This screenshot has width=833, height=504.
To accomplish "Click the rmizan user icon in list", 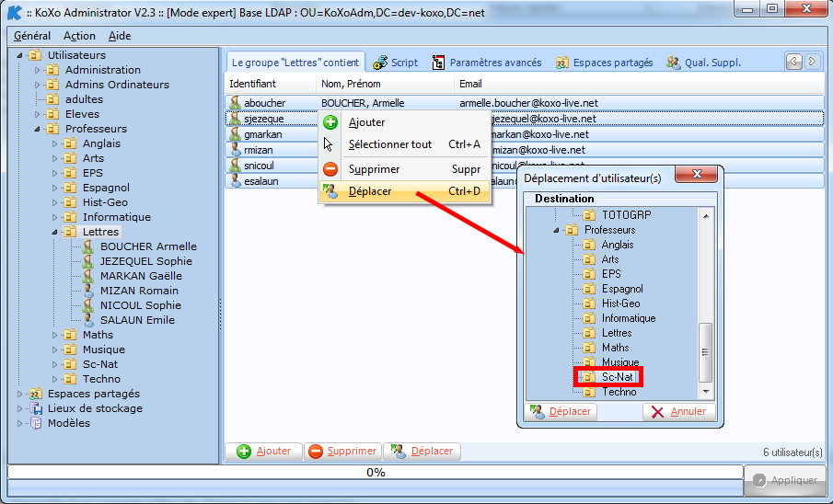I will coord(235,150).
